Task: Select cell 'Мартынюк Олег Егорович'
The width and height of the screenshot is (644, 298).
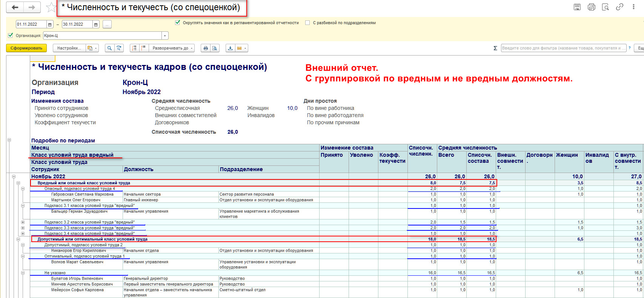Action: [x=76, y=200]
